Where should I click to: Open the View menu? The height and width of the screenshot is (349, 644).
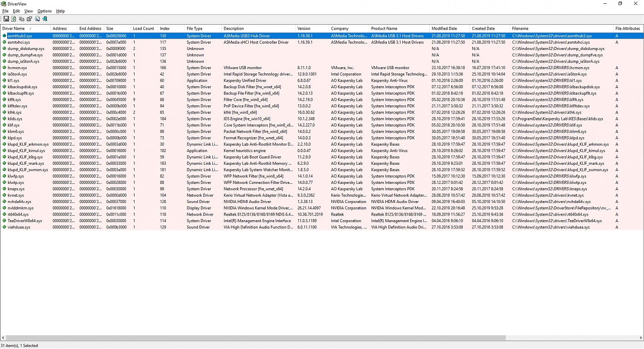pos(28,11)
